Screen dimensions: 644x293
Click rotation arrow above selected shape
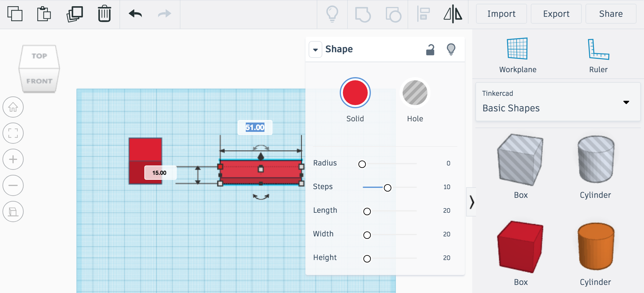[x=261, y=147]
